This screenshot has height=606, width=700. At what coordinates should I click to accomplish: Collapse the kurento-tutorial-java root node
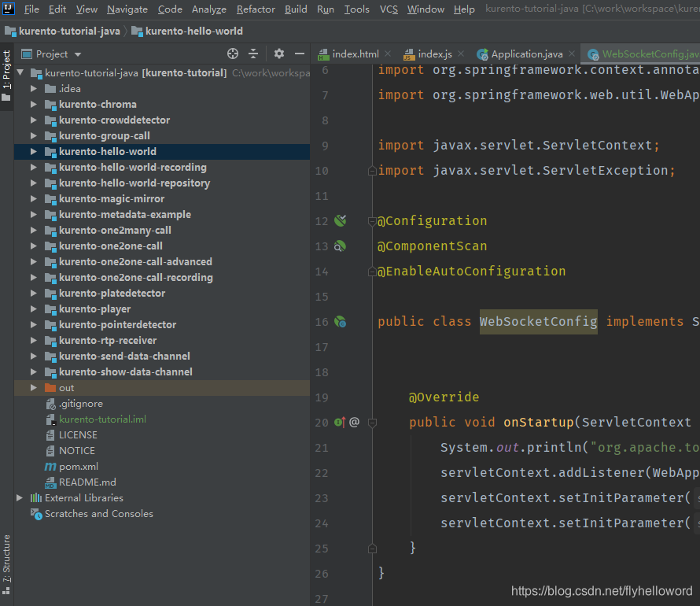[x=20, y=72]
